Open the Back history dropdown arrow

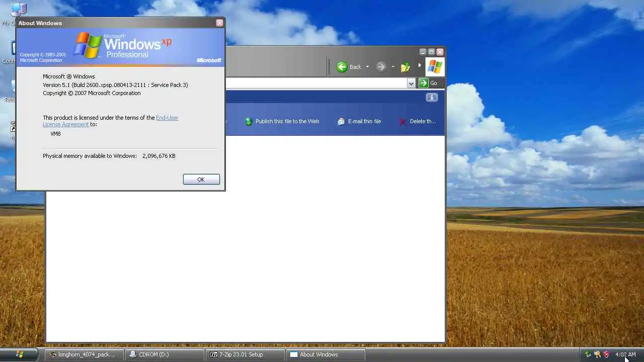[367, 67]
